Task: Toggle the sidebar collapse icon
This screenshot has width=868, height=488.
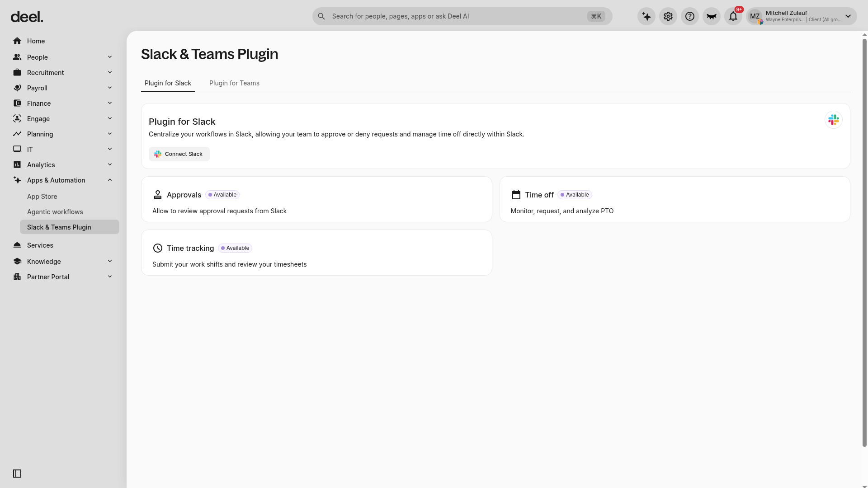Action: (17, 474)
